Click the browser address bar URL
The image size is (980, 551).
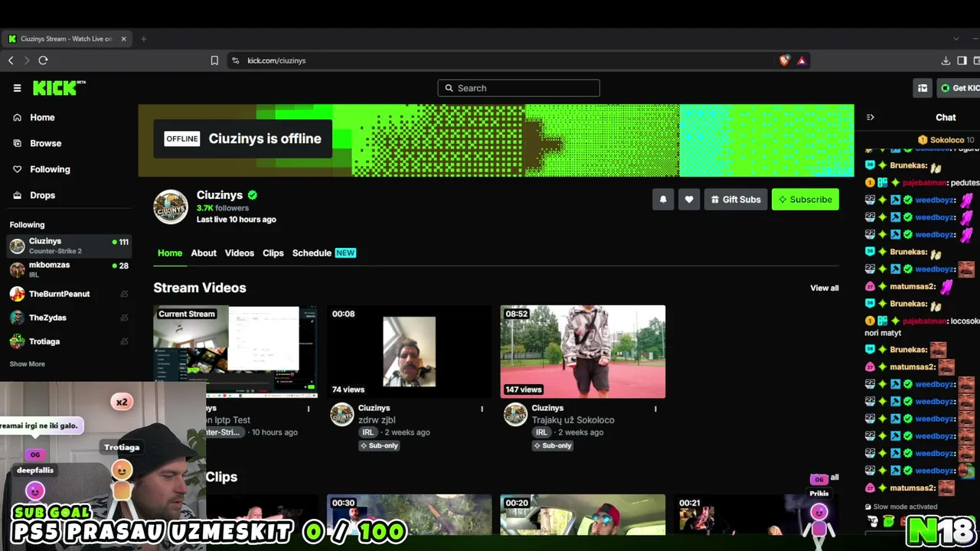(276, 60)
